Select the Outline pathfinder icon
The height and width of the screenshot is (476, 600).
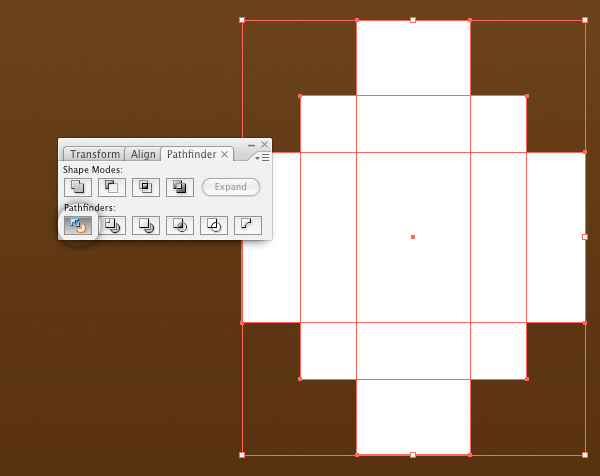(x=214, y=225)
